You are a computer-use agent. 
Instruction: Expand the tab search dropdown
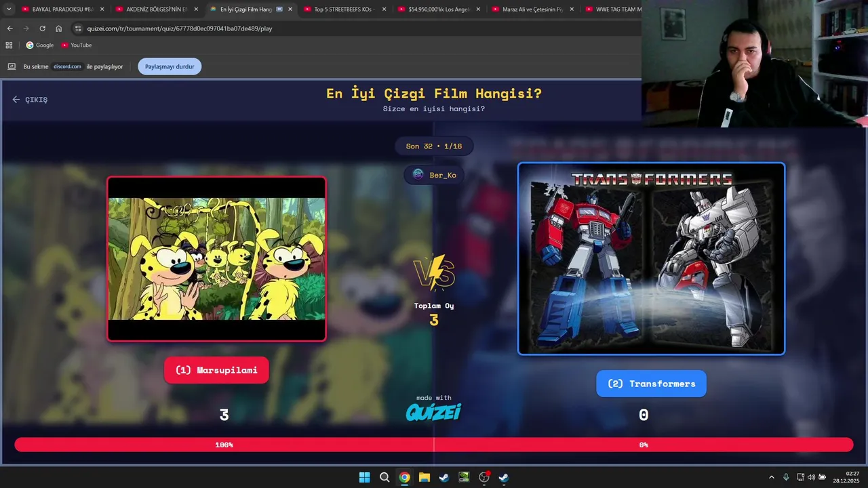click(x=9, y=9)
